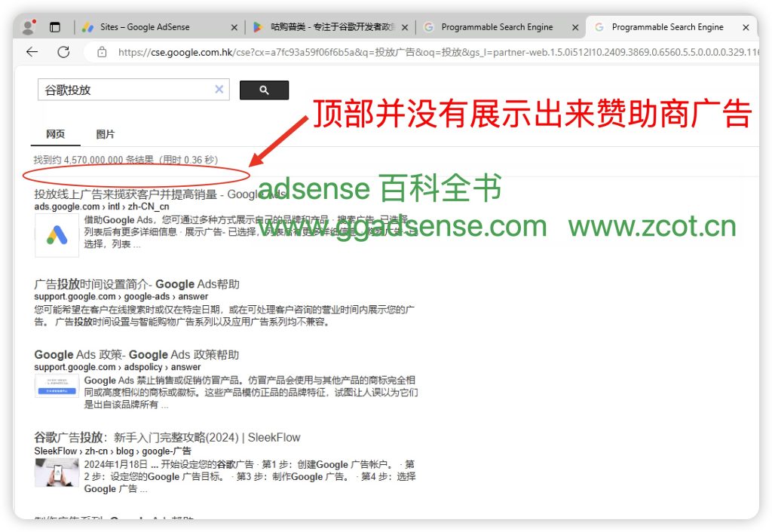Close the Sites – Google AdSense tab
Image resolution: width=772 pixels, height=532 pixels.
point(234,28)
